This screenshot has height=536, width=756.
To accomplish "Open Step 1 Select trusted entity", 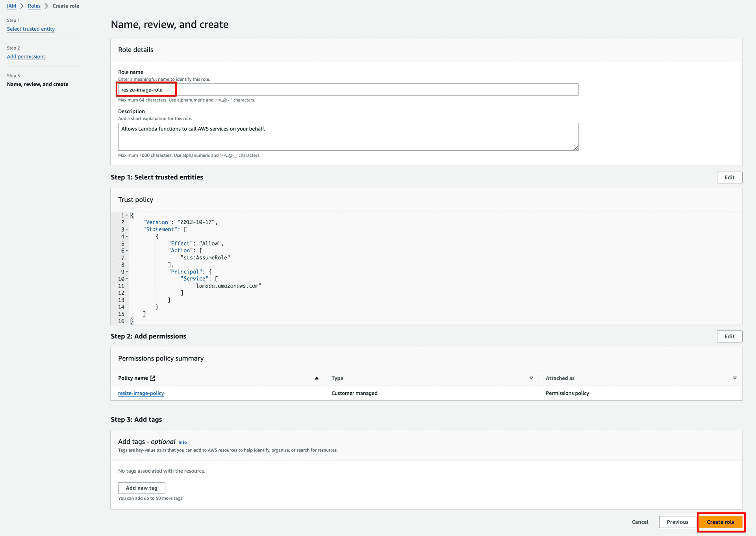I will tap(31, 29).
